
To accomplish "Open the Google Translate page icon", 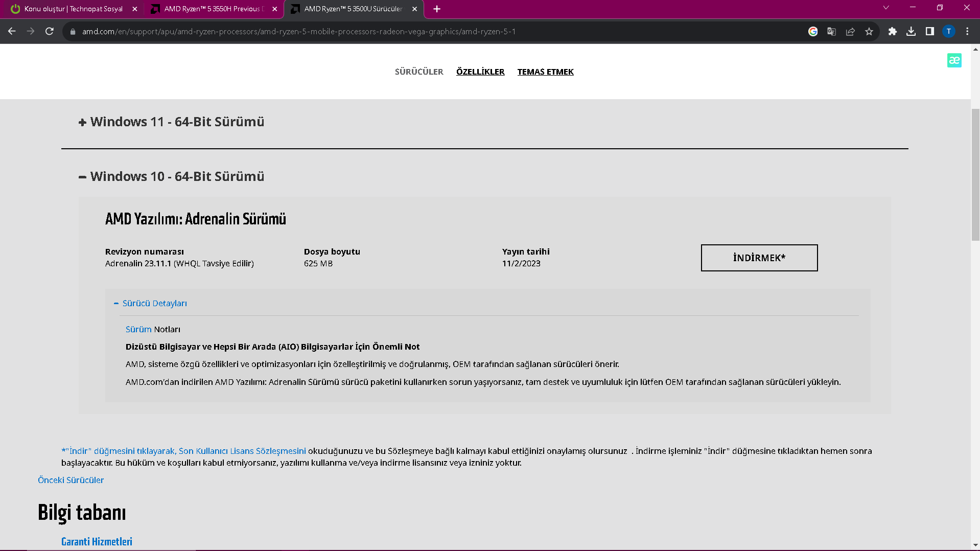I will tap(832, 32).
